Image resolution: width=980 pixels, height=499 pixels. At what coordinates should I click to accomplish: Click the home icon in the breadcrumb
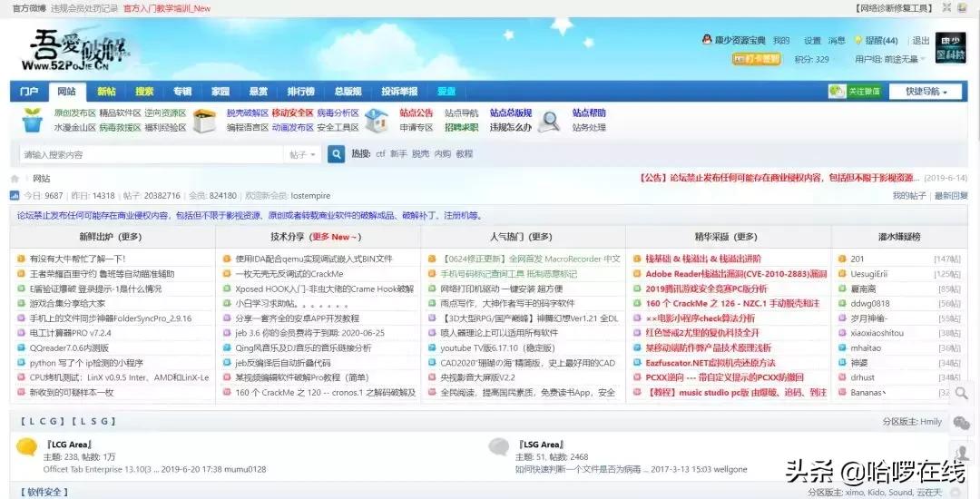15,179
